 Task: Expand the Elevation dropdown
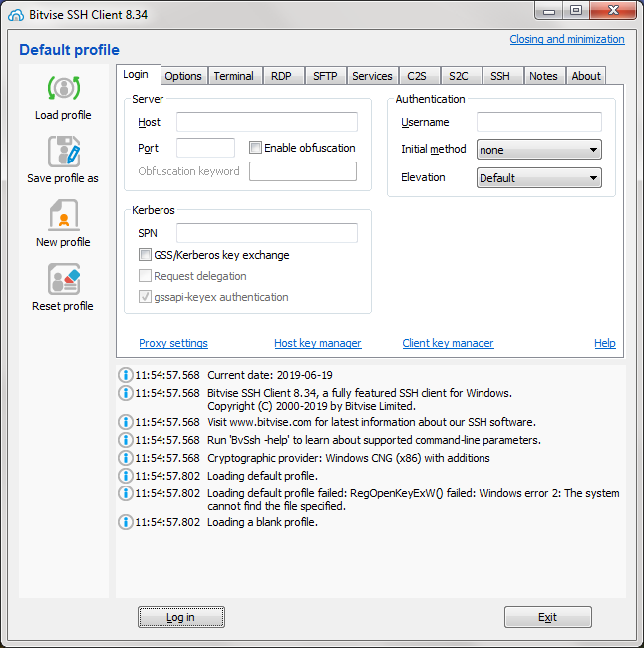pos(538,178)
